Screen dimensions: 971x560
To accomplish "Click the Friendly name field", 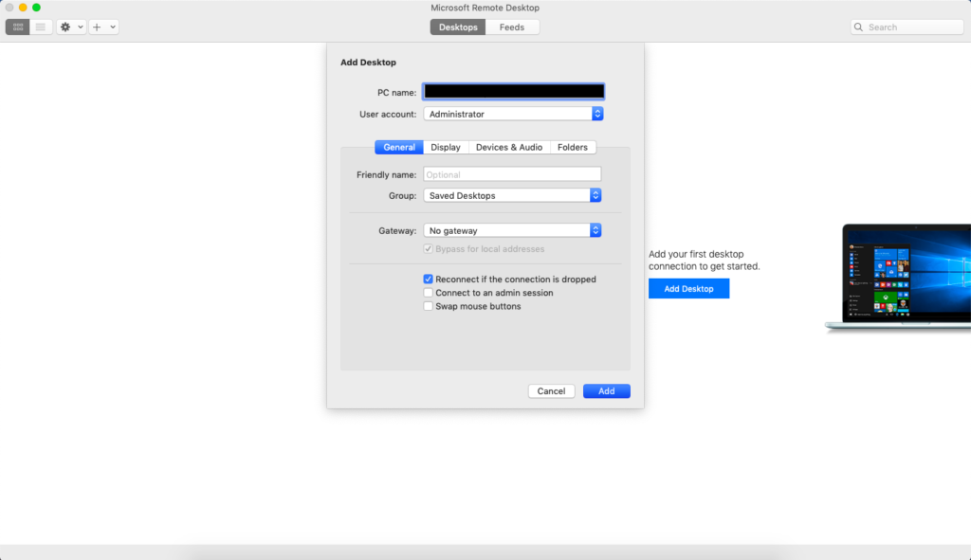I will pyautogui.click(x=512, y=174).
